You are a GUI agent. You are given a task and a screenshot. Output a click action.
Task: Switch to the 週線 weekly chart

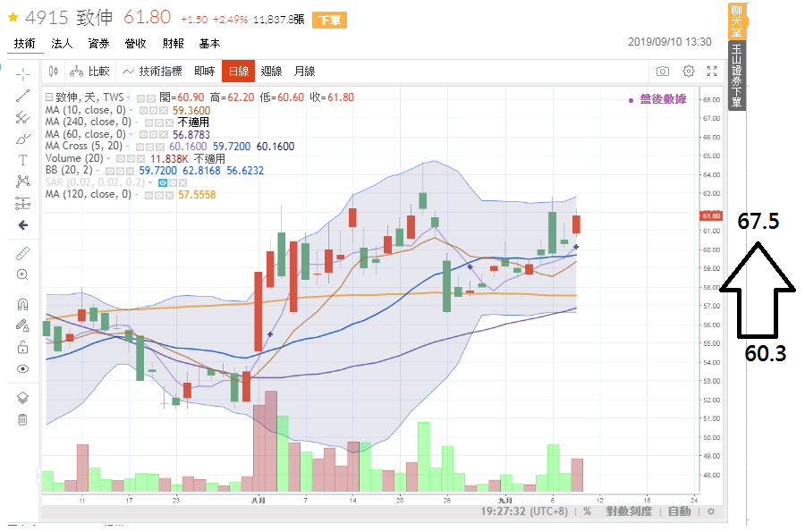tap(271, 72)
